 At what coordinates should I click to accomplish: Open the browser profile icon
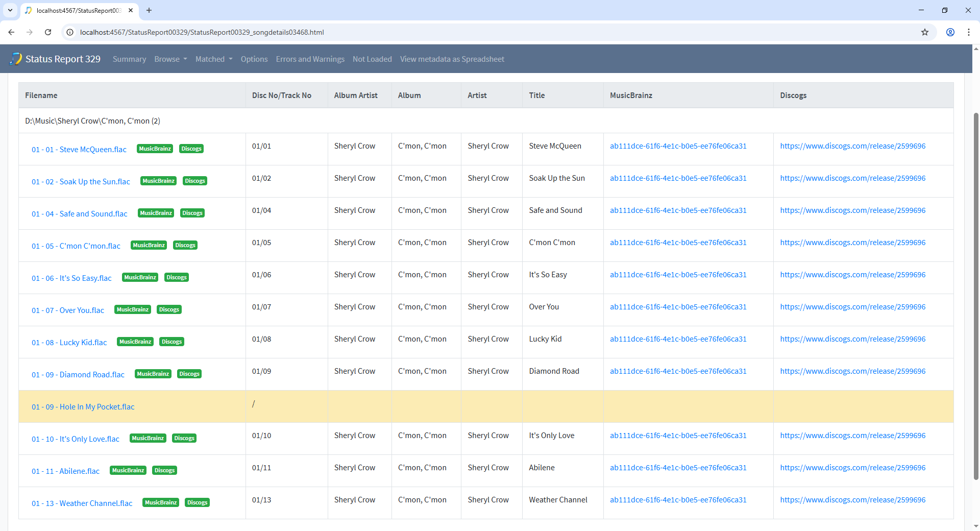(950, 32)
